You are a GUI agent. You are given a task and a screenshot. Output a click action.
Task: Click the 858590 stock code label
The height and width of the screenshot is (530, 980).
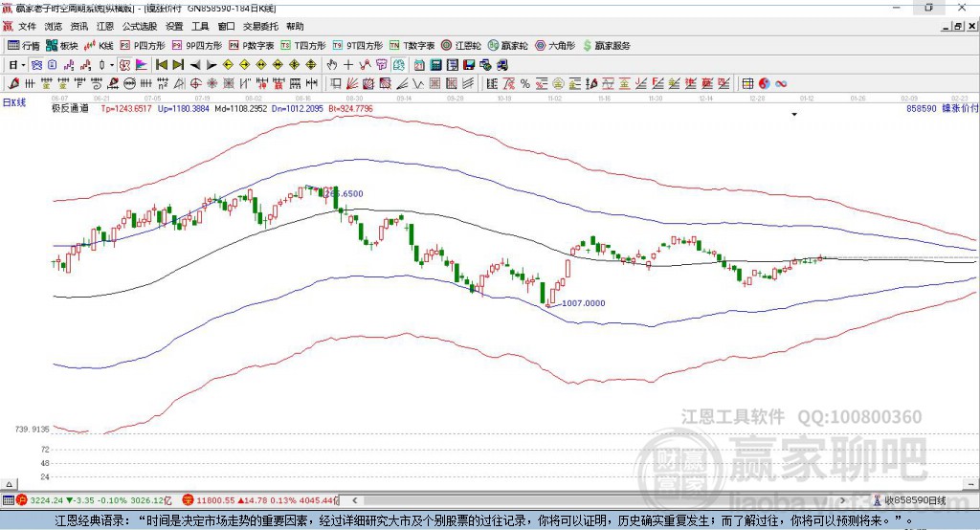tap(922, 108)
